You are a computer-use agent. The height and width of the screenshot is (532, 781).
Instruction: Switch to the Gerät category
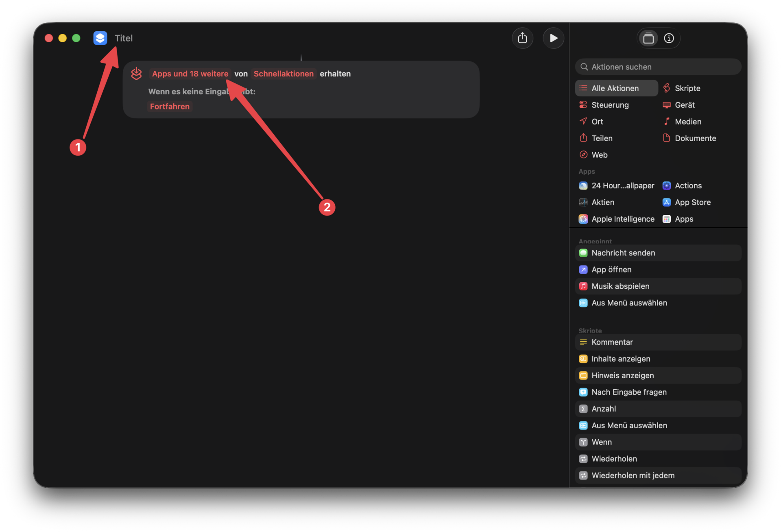pos(684,105)
